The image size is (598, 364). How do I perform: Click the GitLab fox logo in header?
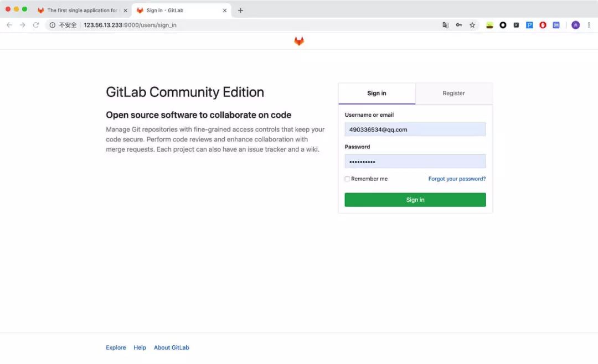(x=299, y=41)
